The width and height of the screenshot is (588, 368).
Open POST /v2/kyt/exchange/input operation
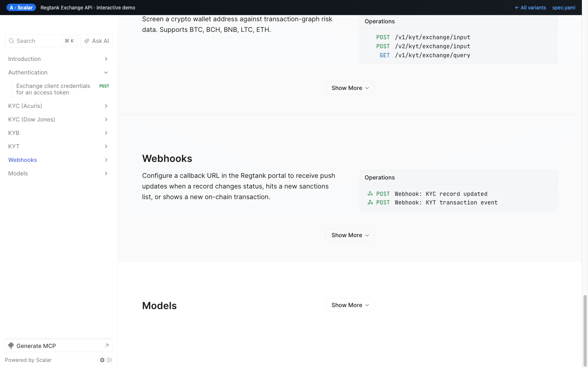423,46
